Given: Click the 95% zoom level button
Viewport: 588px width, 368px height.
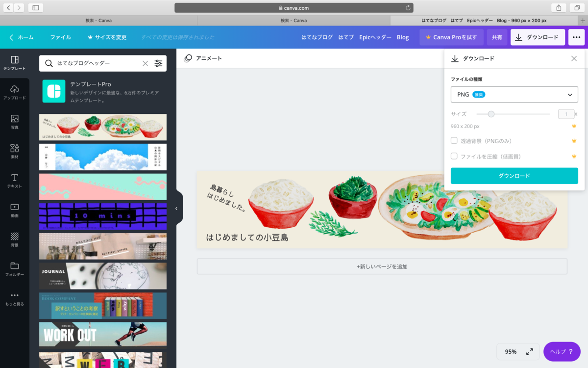Looking at the screenshot, I should tap(511, 352).
